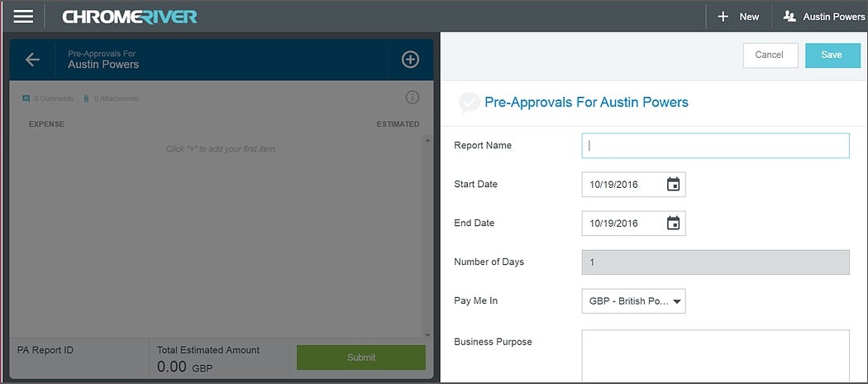Viewport: 868px width, 384px height.
Task: Focus the Report Name text field
Action: coord(715,146)
